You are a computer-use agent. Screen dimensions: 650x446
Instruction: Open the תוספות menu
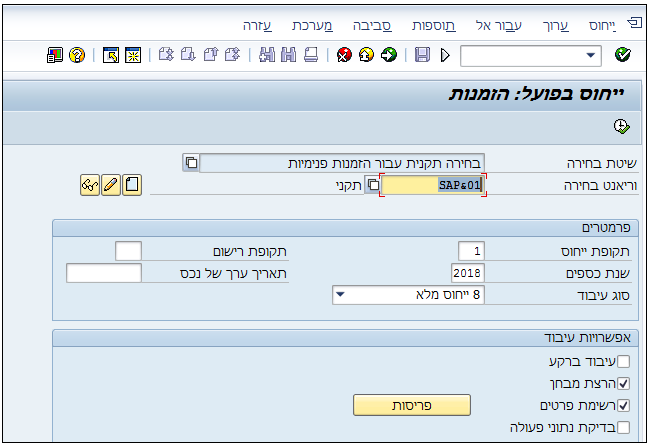434,26
